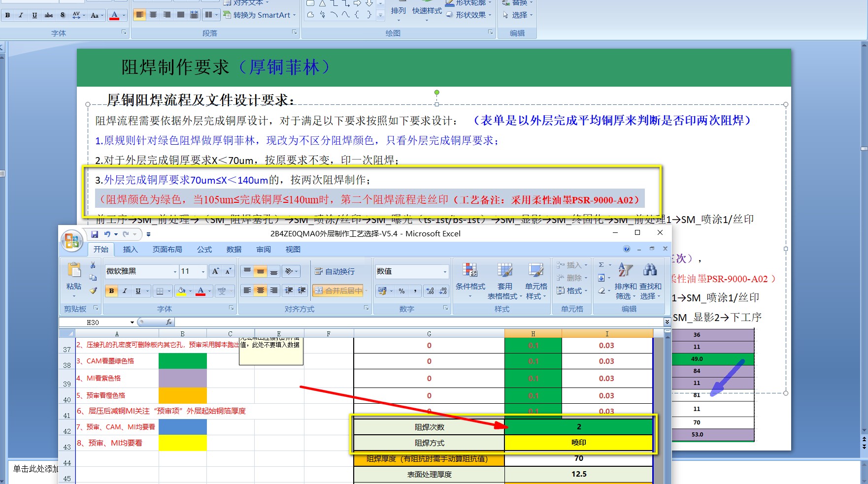Decrease indent in Excel alignment group
868x484 pixels.
289,290
